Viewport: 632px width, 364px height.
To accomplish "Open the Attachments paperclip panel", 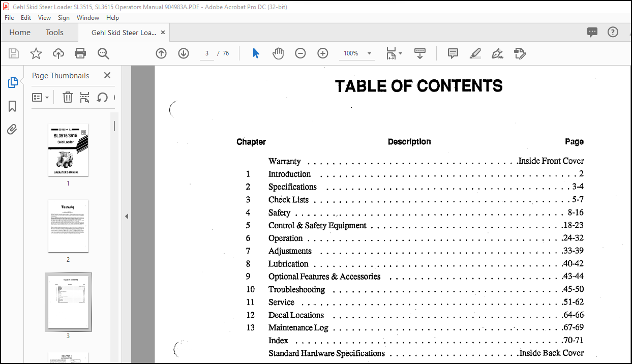I will (x=13, y=130).
